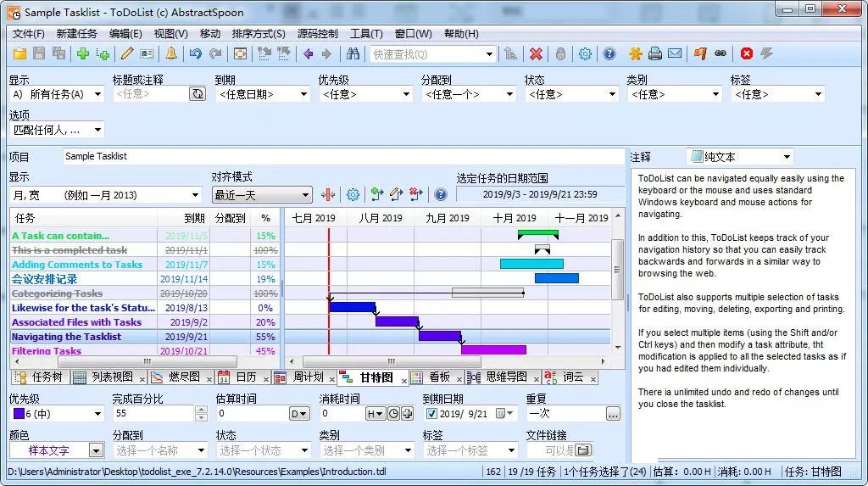Open Gantt preferences gear icon

[x=353, y=195]
